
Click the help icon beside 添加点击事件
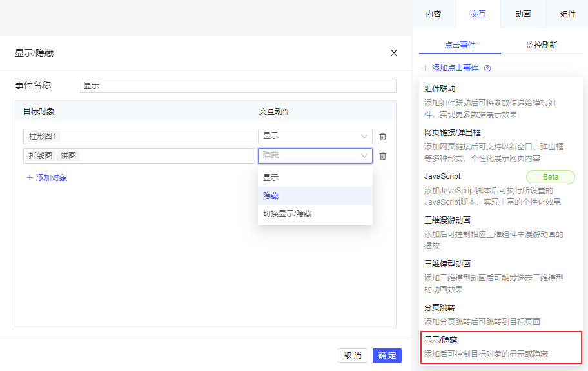coord(487,68)
